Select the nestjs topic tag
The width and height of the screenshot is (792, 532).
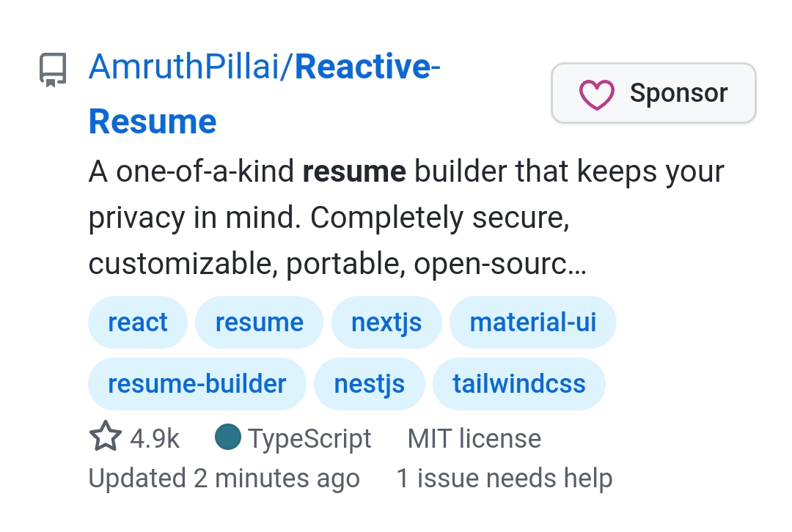point(369,383)
